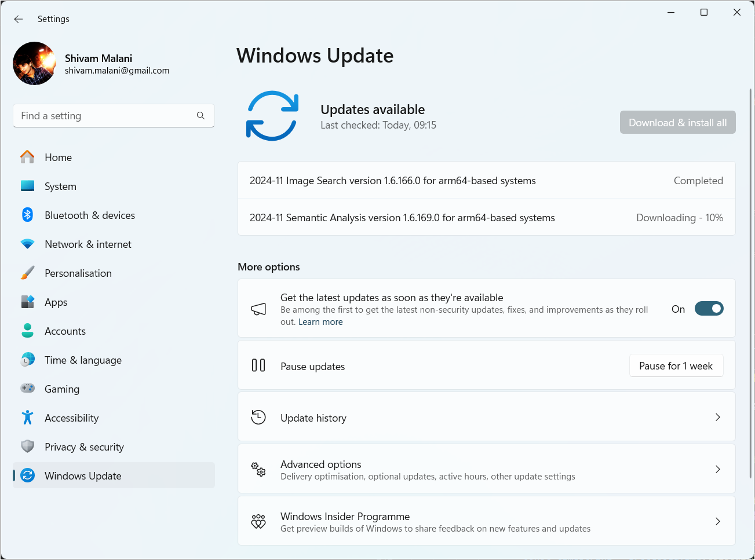Viewport: 755px width, 560px height.
Task: Select Network & internet label in the sidebar
Action: point(88,244)
